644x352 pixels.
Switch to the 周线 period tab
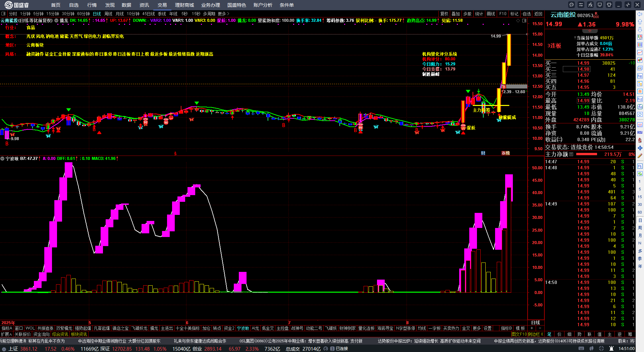(108, 14)
